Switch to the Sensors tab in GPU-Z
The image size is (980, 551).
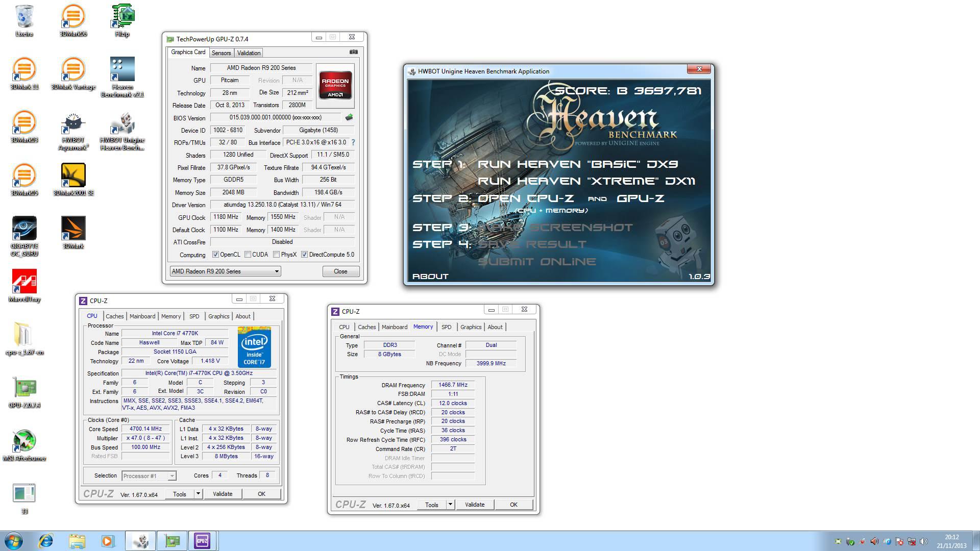(221, 53)
